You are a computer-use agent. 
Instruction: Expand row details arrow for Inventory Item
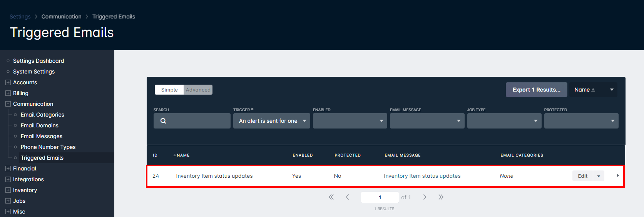click(x=617, y=175)
